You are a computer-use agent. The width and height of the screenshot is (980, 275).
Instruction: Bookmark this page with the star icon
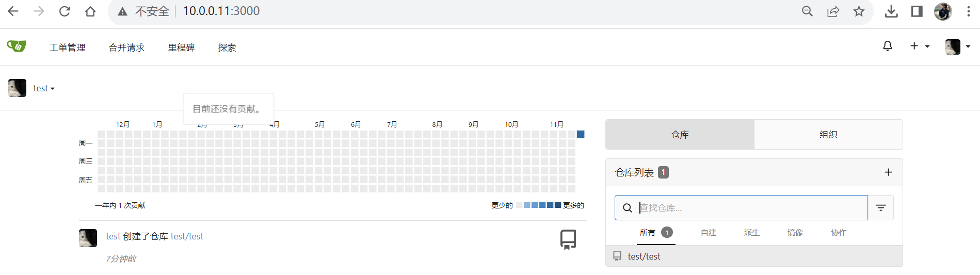click(x=859, y=11)
